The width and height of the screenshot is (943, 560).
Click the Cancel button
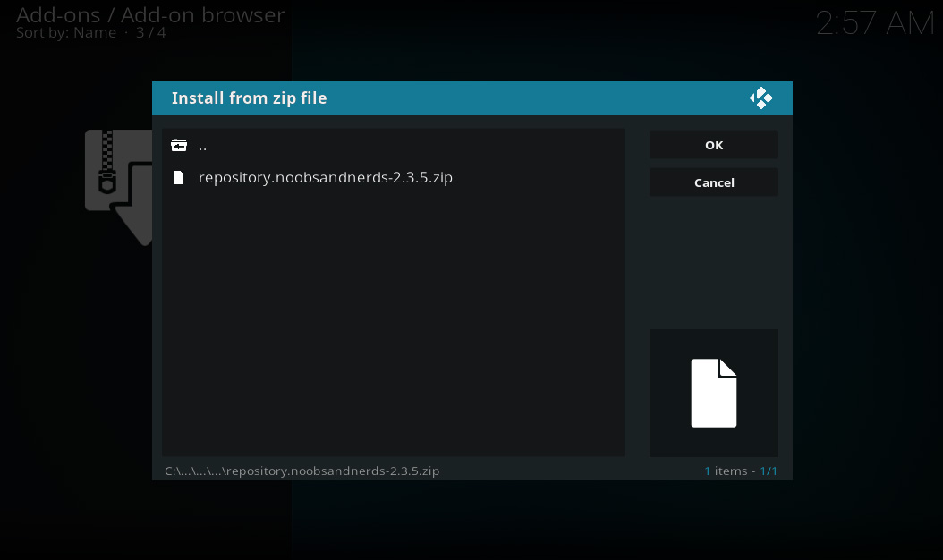point(714,182)
